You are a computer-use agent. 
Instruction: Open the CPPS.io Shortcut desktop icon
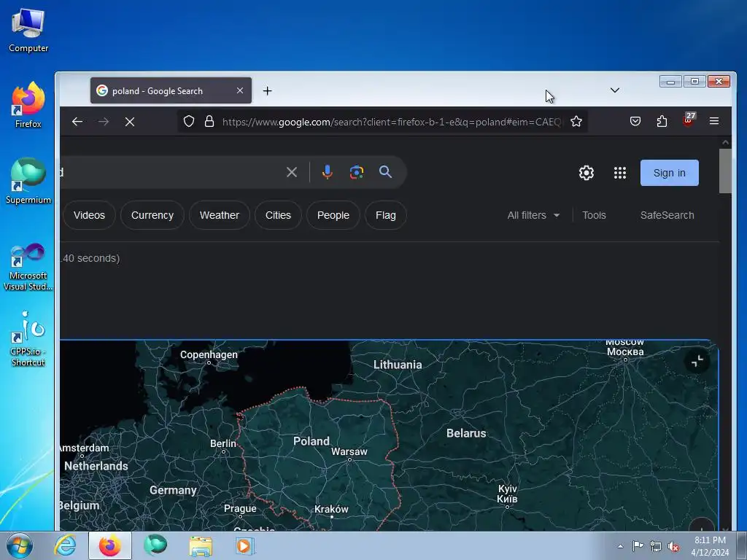28,339
